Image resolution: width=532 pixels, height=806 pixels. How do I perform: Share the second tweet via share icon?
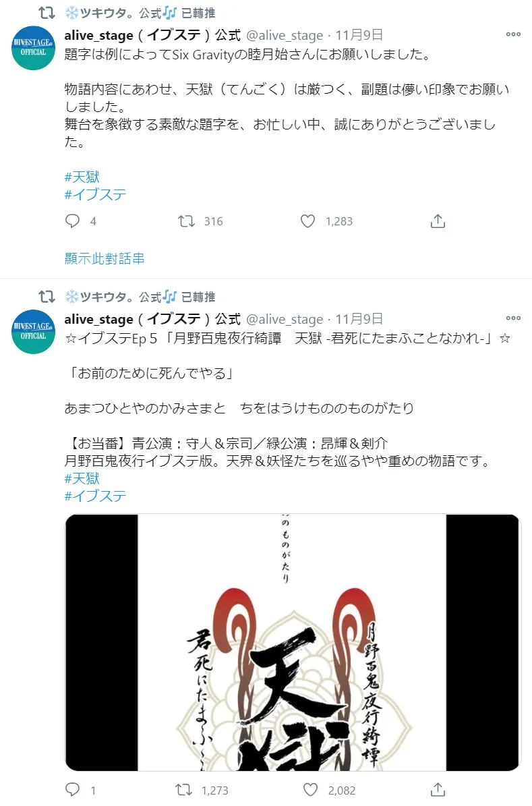tap(438, 790)
